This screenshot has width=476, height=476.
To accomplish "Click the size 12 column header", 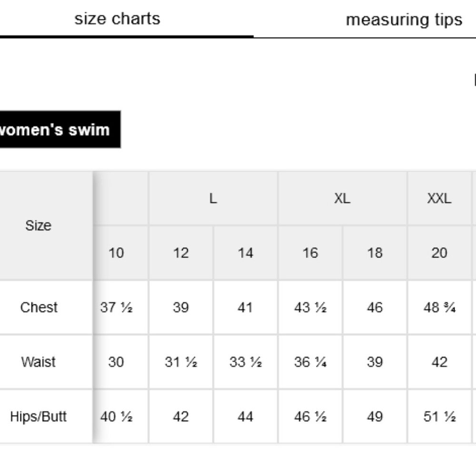I will (x=181, y=253).
